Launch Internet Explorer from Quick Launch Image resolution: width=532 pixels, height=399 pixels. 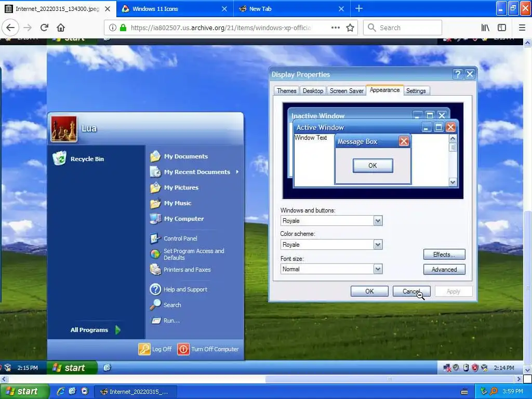tap(61, 391)
